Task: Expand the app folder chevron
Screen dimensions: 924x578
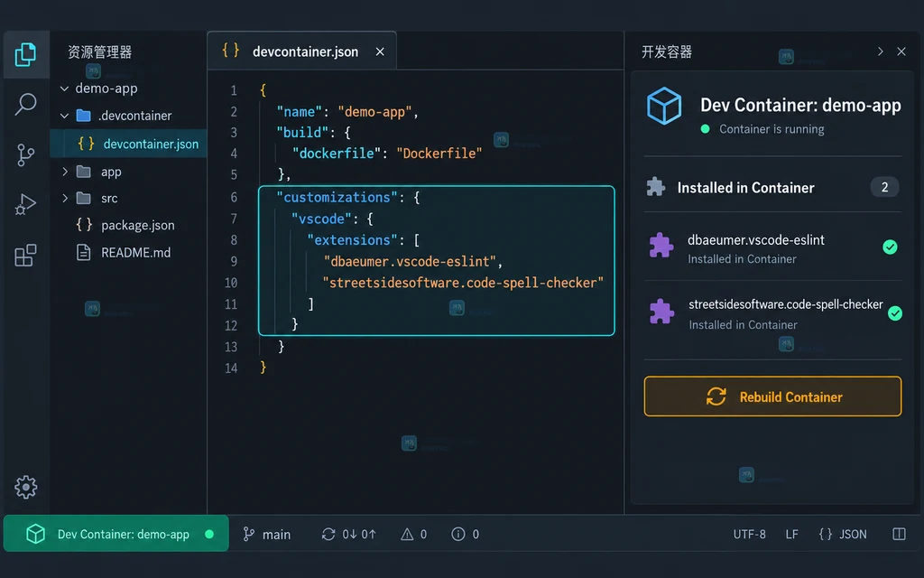Action: click(65, 172)
